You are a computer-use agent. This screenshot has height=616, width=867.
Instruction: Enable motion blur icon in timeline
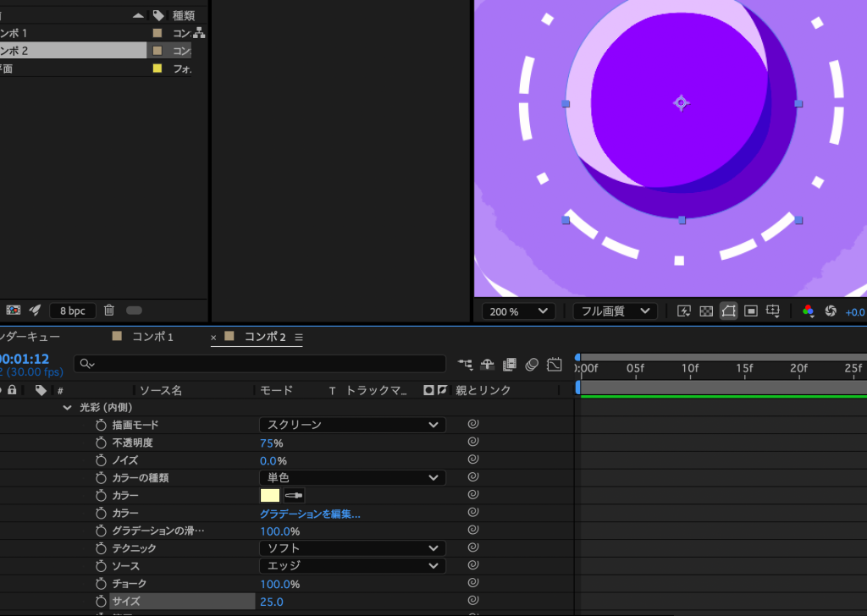point(532,365)
